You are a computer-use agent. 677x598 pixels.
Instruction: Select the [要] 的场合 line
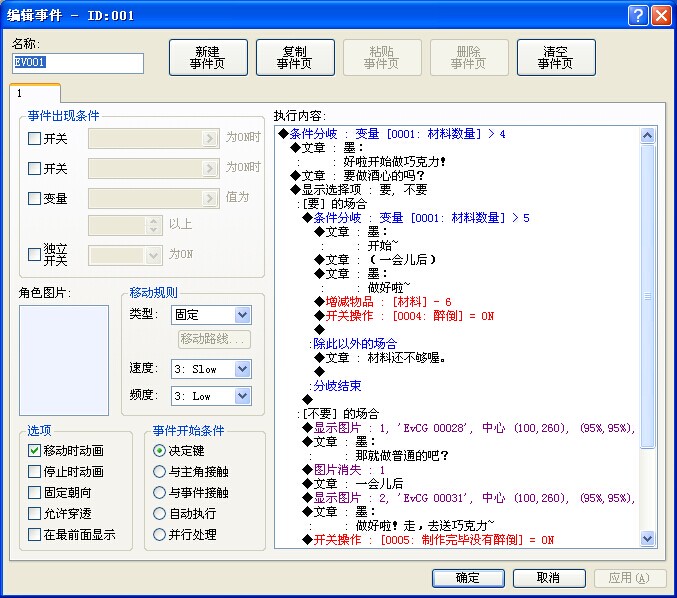pyautogui.click(x=332, y=203)
